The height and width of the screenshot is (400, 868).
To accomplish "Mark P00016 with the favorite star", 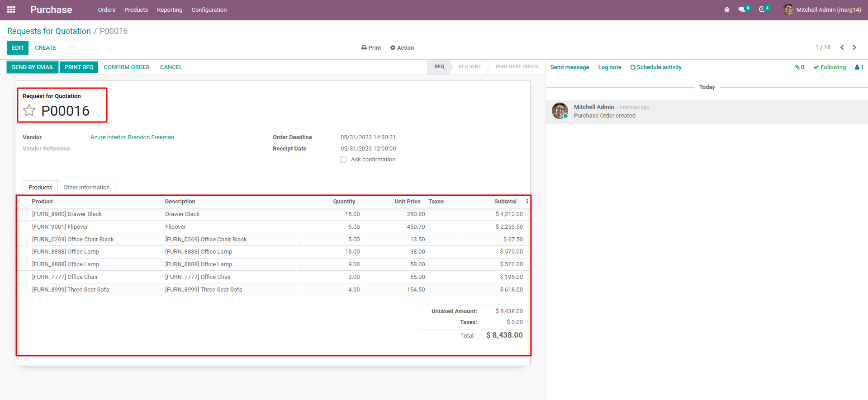I will coord(29,110).
